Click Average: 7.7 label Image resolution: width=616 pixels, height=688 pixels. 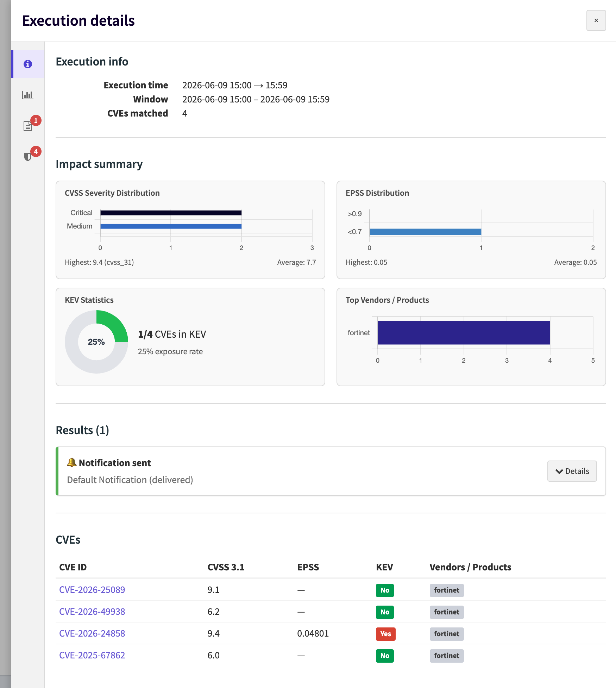[296, 262]
